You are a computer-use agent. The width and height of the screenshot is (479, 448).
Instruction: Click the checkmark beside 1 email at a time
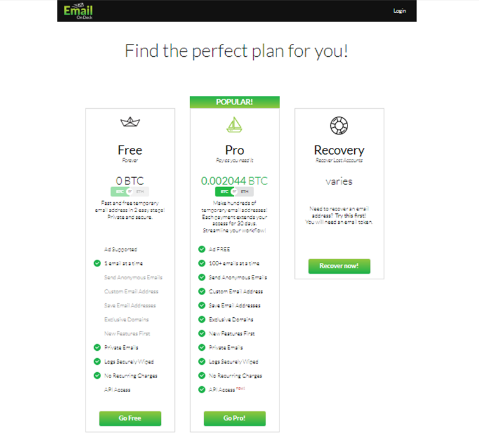97,263
